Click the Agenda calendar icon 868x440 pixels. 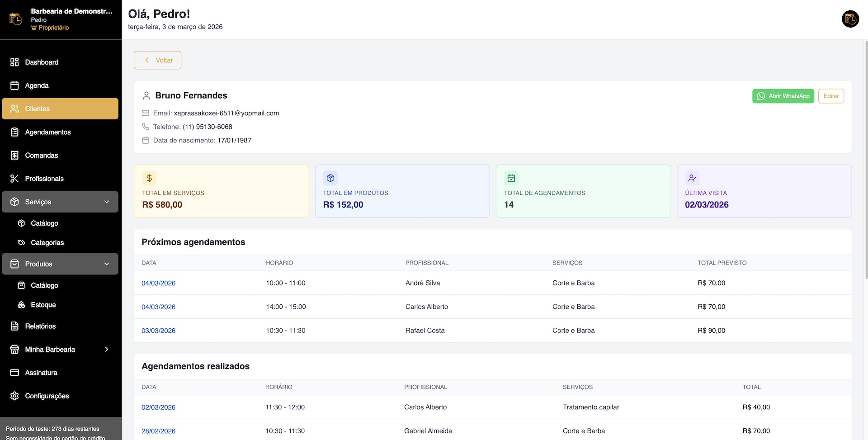tap(14, 85)
